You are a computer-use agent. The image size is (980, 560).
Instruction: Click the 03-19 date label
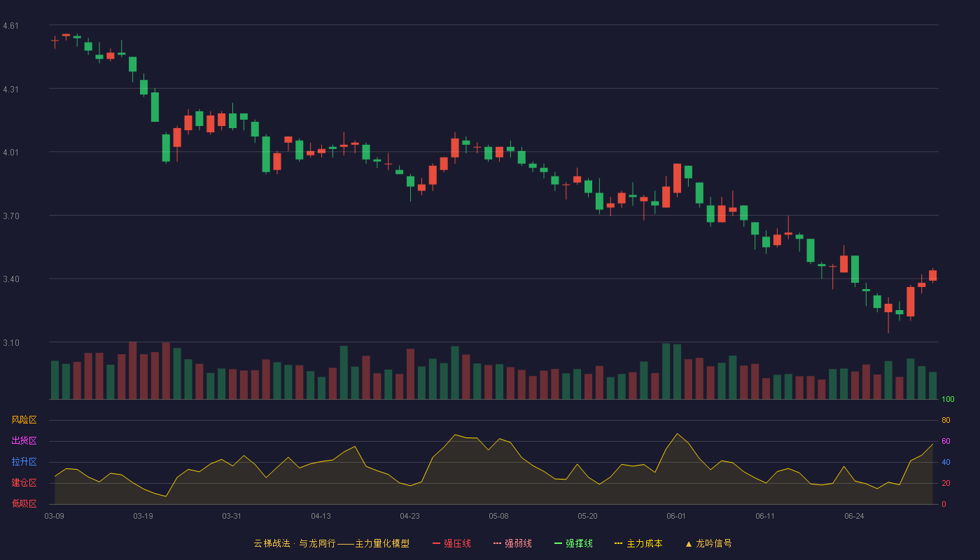point(143,516)
